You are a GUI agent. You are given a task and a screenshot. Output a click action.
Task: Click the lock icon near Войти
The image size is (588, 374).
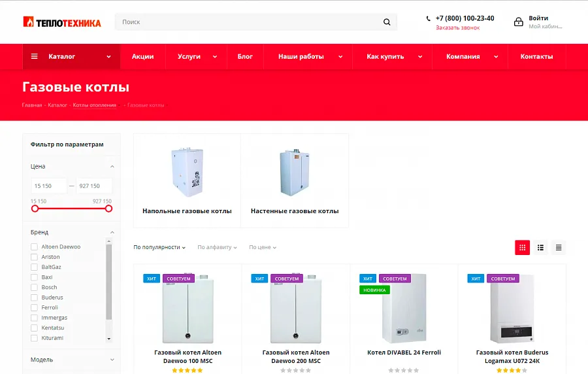[x=518, y=22]
